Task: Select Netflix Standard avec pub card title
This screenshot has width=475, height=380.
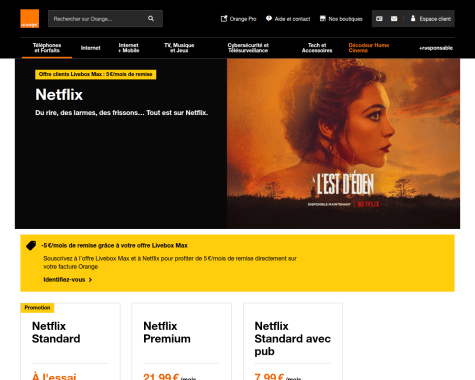Action: (x=293, y=339)
